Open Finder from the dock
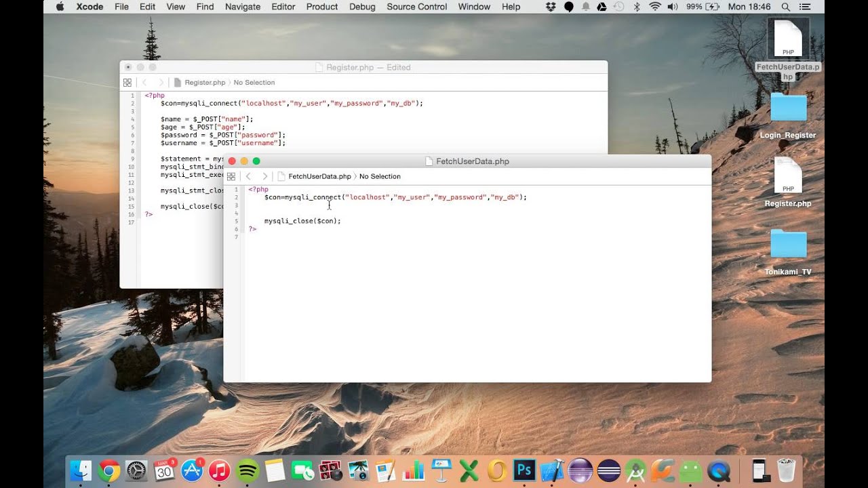 pyautogui.click(x=81, y=470)
